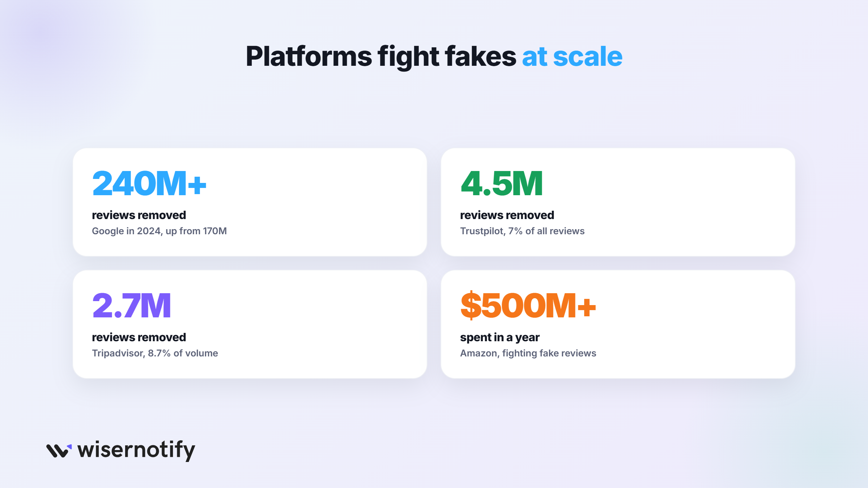Click 'Google in 2024, up from 170M' caption

(x=159, y=231)
